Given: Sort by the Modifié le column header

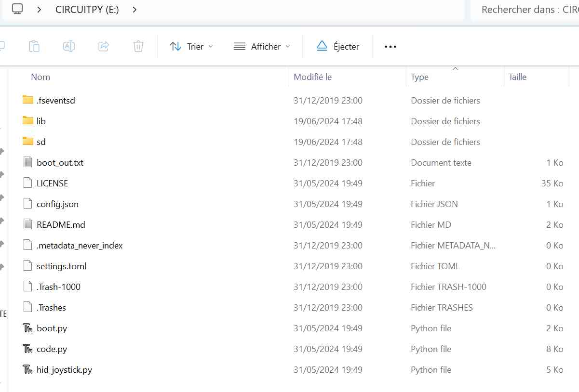Looking at the screenshot, I should coord(313,77).
